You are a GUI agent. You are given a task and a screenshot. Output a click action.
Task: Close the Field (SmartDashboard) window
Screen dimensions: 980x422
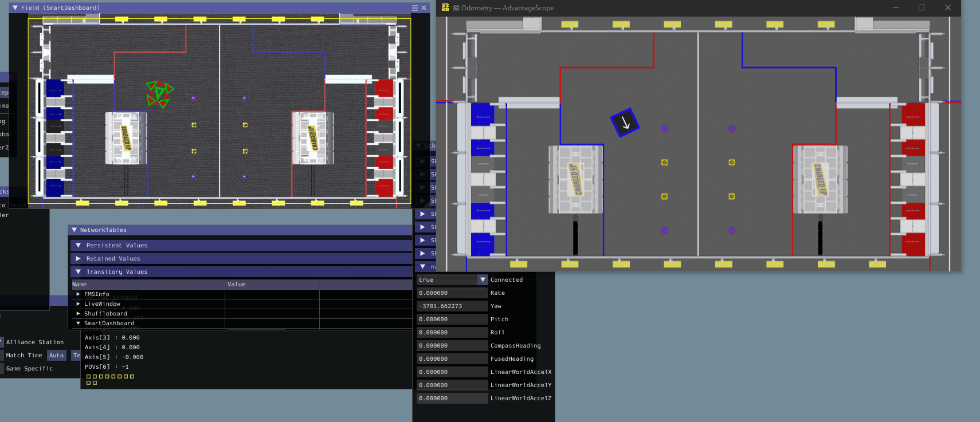(424, 8)
